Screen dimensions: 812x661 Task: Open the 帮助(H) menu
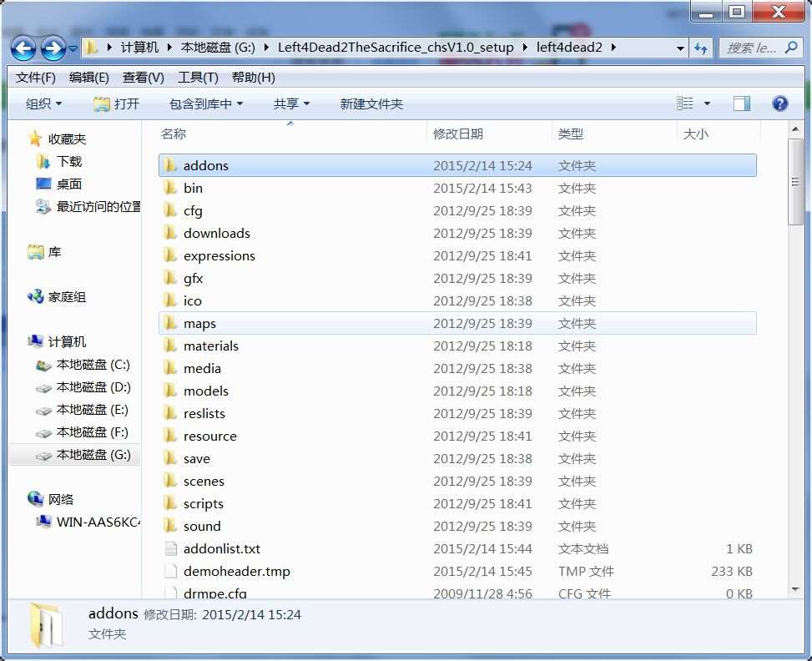(x=253, y=77)
